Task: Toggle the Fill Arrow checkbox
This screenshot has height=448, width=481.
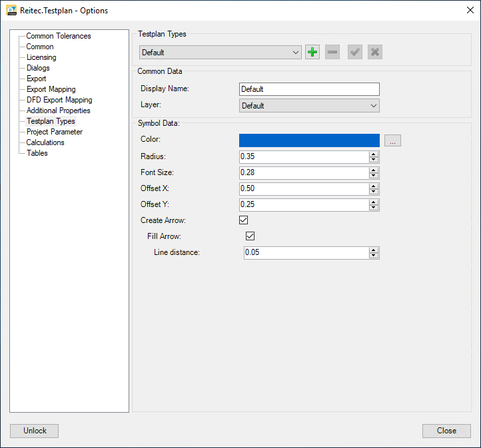Action: [x=250, y=236]
